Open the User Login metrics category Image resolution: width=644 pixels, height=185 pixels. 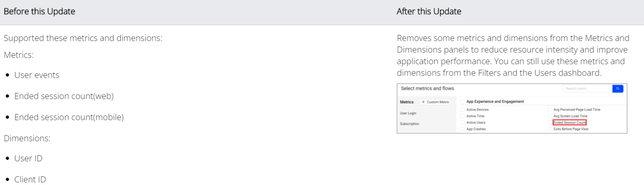[408, 113]
